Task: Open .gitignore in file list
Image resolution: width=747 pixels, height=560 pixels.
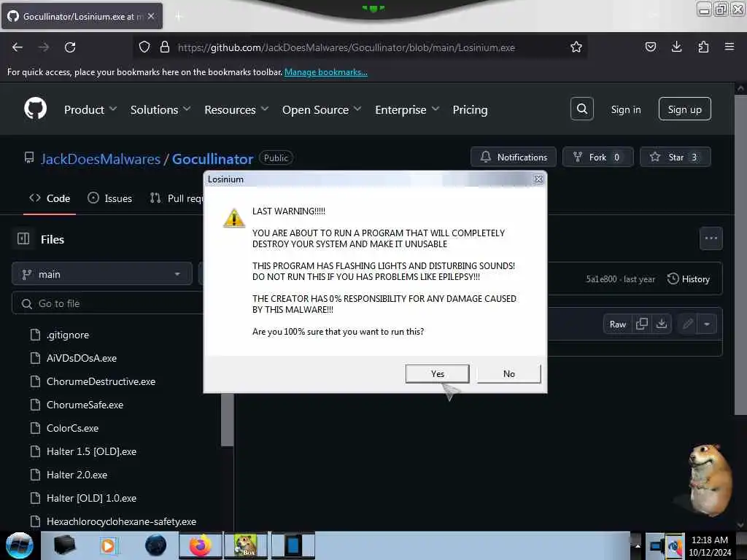Action: point(68,335)
